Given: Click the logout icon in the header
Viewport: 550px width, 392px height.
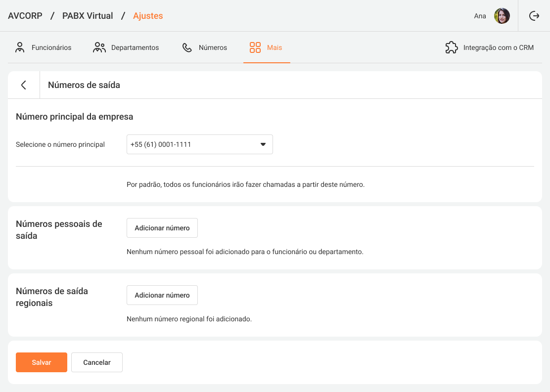Looking at the screenshot, I should [534, 16].
